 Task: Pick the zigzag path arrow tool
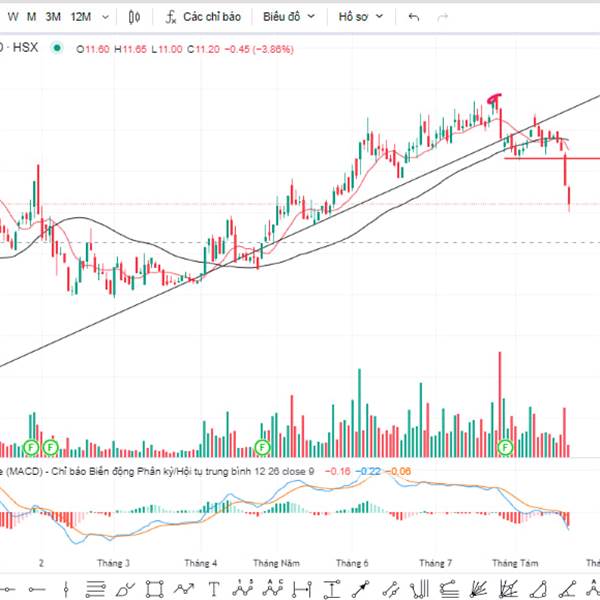tap(184, 588)
